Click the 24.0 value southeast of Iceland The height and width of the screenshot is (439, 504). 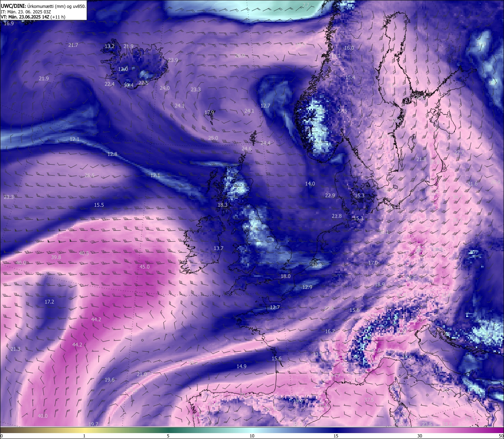(165, 88)
